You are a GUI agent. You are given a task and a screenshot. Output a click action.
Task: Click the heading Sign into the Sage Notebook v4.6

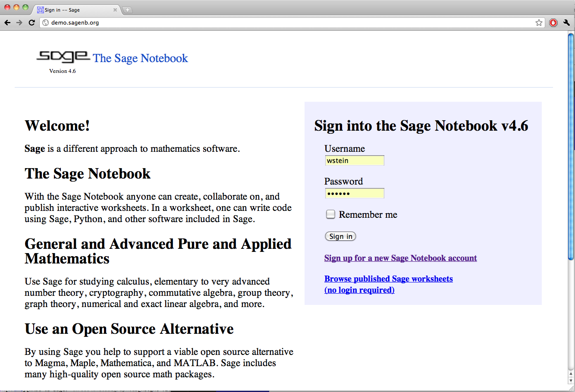point(421,125)
